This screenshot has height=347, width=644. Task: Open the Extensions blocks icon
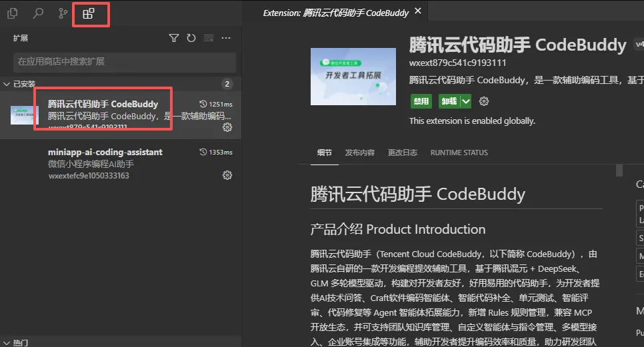[x=88, y=13]
